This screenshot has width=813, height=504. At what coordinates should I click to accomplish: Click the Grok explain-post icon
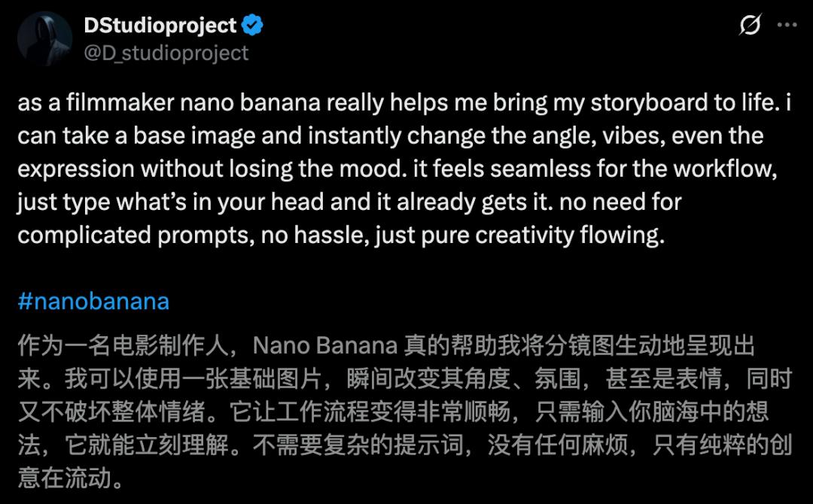coord(750,26)
